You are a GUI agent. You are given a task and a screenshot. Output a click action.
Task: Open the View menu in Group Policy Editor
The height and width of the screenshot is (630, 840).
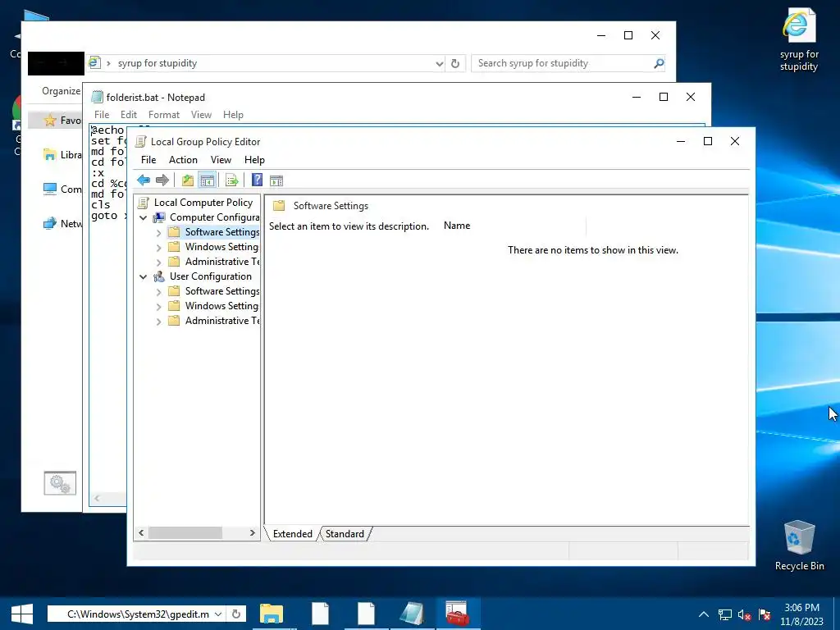221,160
